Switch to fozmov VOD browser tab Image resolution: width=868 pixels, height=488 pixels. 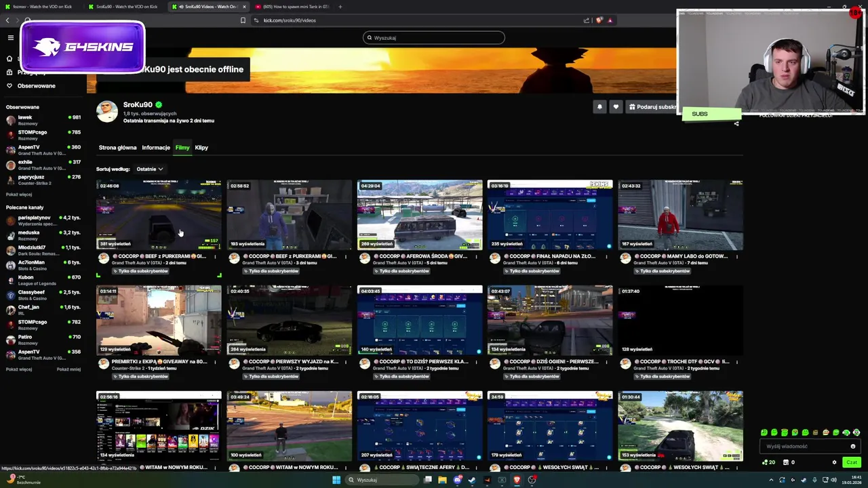click(42, 7)
